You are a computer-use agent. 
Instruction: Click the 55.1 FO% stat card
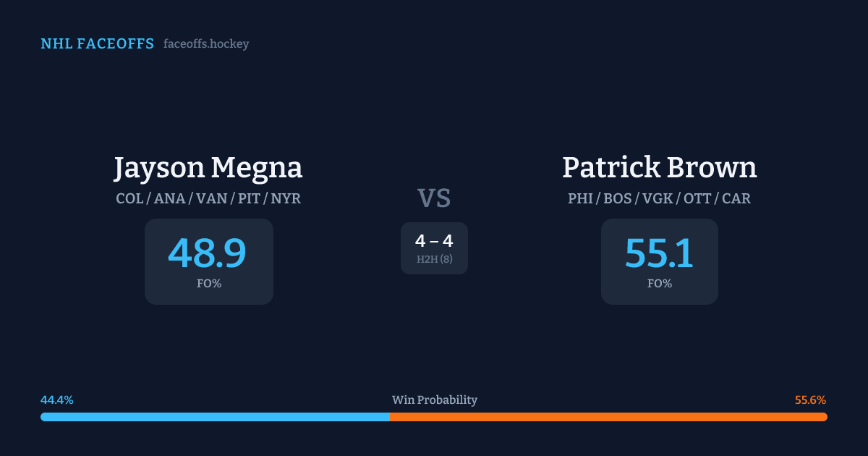pos(659,261)
